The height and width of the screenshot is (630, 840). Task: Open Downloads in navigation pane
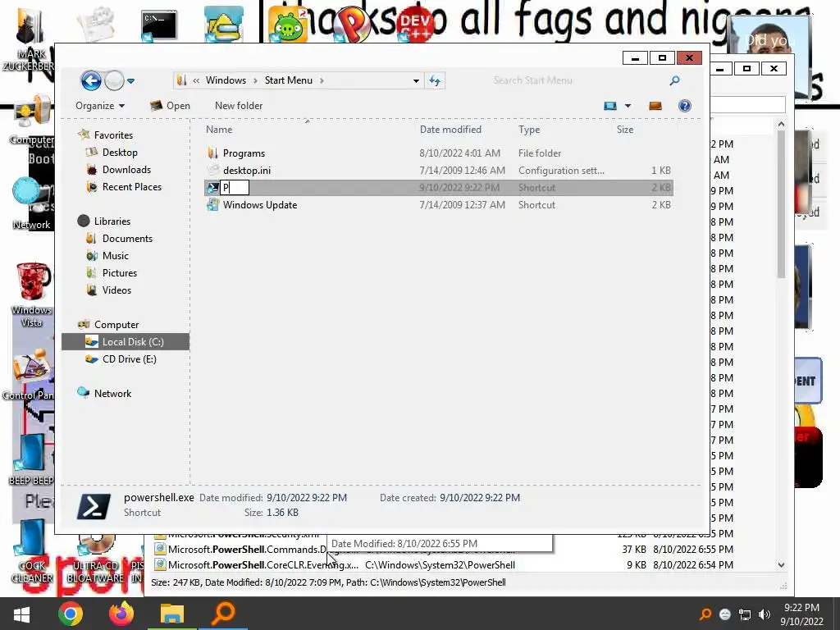click(126, 169)
